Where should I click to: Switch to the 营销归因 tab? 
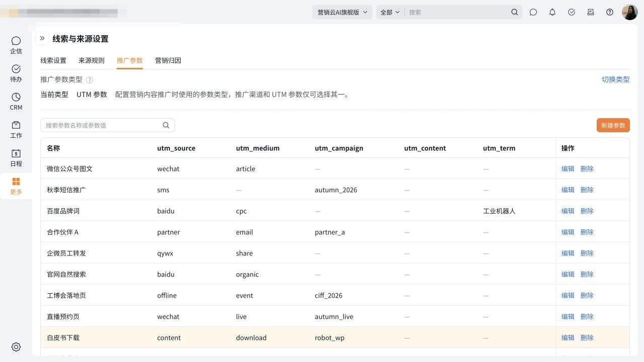168,60
